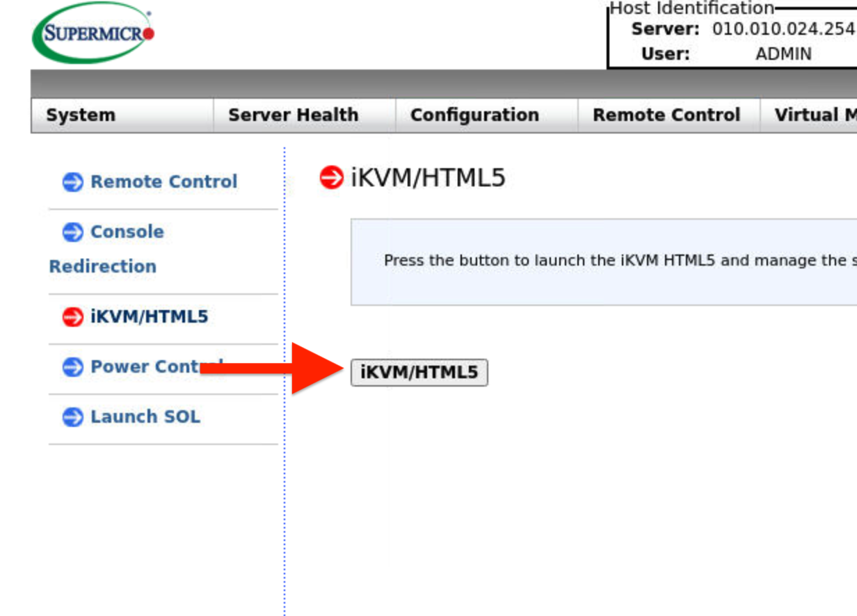Click the red arrow icon beside sidebar iKVM/HTML5

(72, 317)
